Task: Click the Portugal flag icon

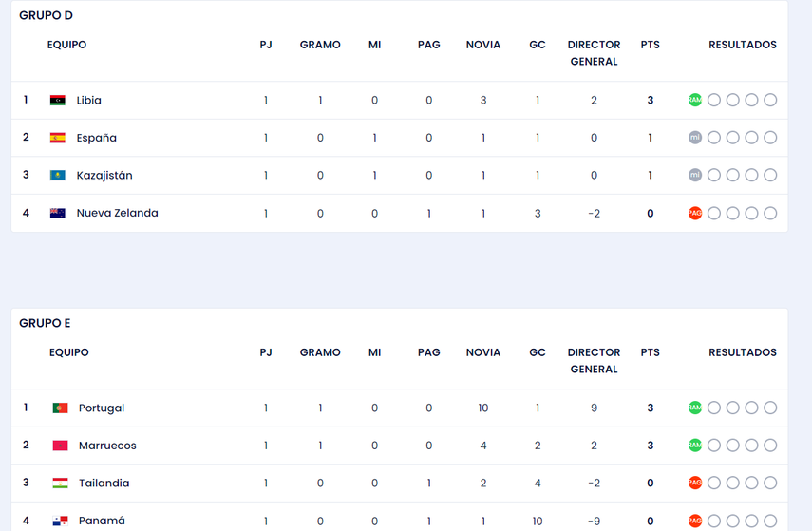Action: coord(60,408)
